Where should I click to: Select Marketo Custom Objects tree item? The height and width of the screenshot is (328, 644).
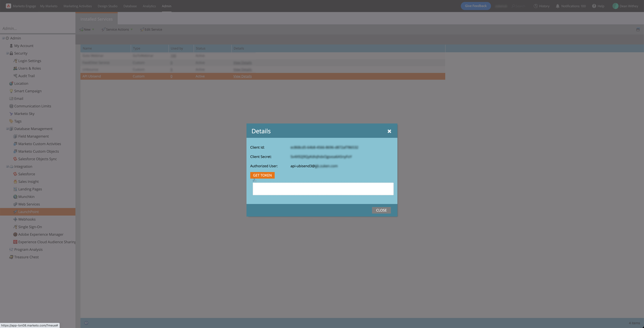(38, 152)
